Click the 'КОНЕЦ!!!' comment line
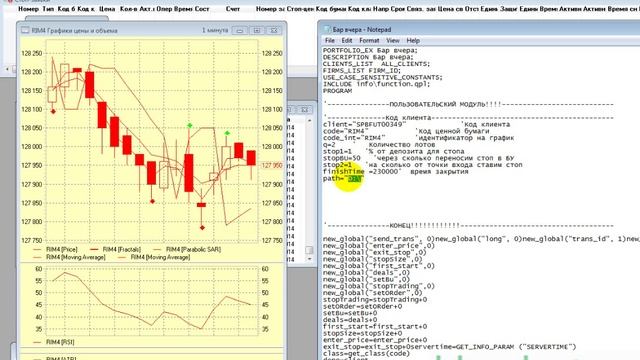 469,226
